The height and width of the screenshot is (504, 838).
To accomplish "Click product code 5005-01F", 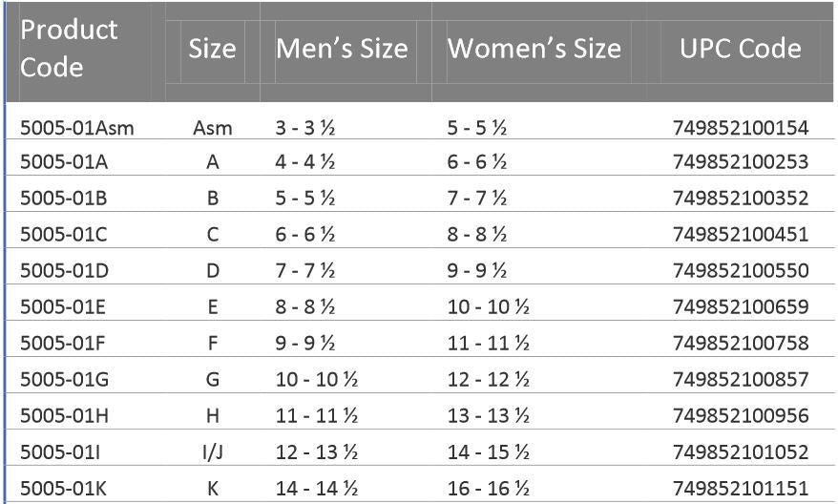I will pos(64,343).
